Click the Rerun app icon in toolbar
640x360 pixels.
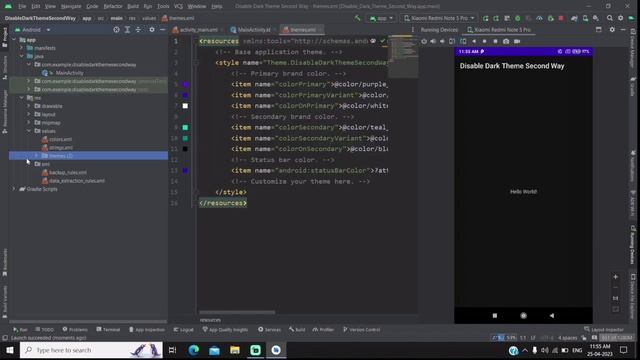coord(485,18)
